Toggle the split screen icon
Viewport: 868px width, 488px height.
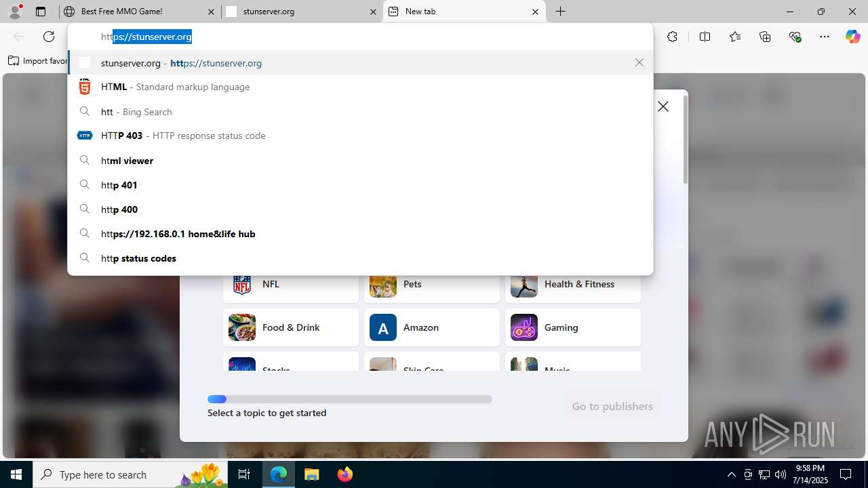tap(705, 37)
